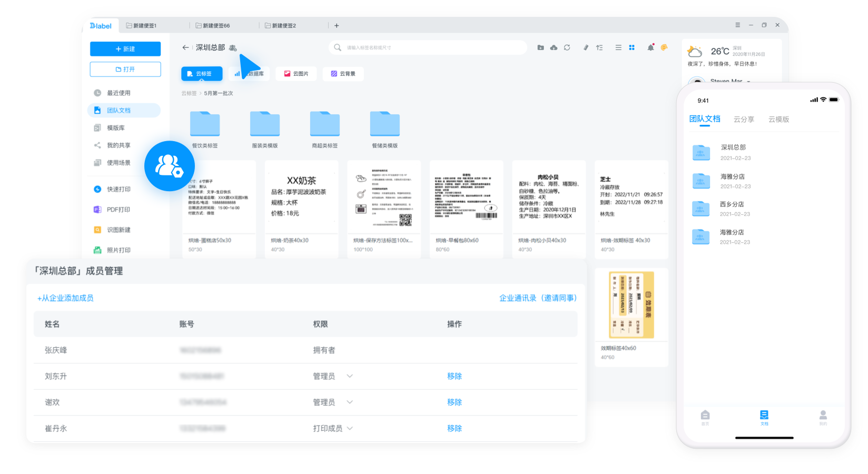Screen dimensions: 868x474
Task: Click the sort order icon
Action: (x=599, y=47)
